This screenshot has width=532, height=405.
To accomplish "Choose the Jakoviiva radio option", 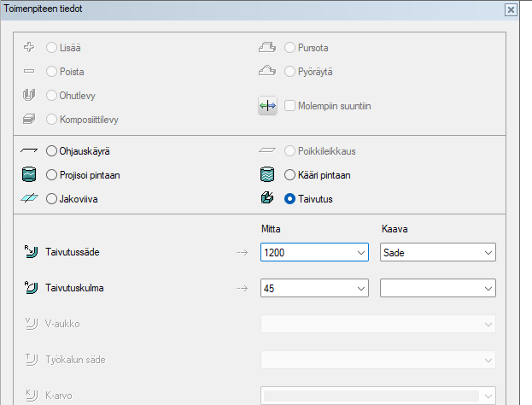I will [x=52, y=199].
